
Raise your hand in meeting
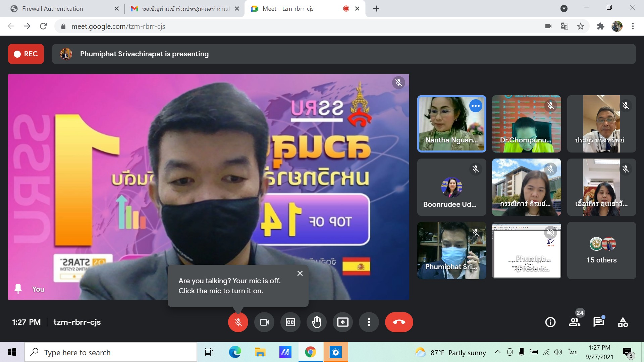[317, 322]
